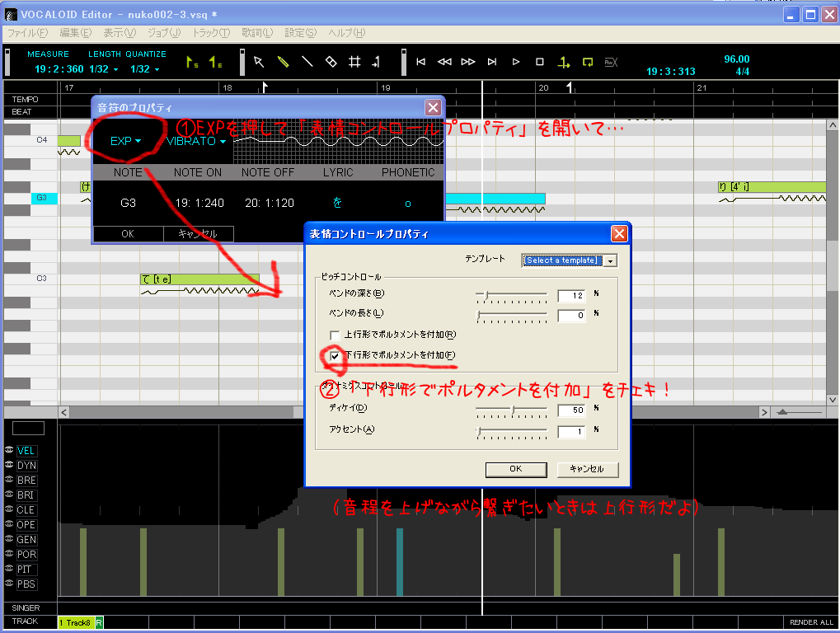Uncheck 下行形でポルタメントを付加 checkbox

tap(335, 355)
